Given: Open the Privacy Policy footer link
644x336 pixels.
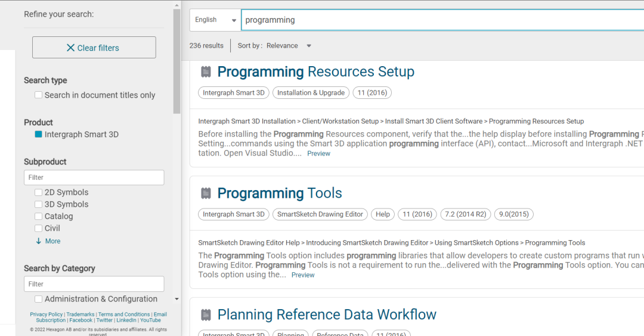Looking at the screenshot, I should (x=46, y=315).
